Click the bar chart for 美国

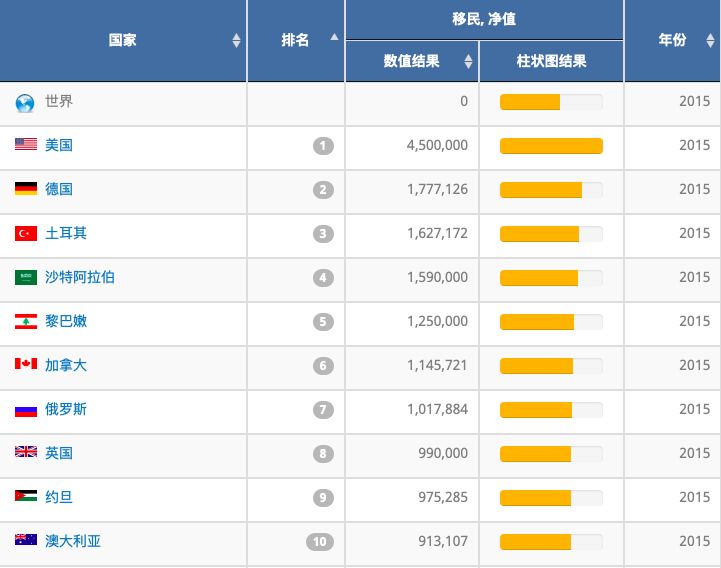pyautogui.click(x=551, y=146)
